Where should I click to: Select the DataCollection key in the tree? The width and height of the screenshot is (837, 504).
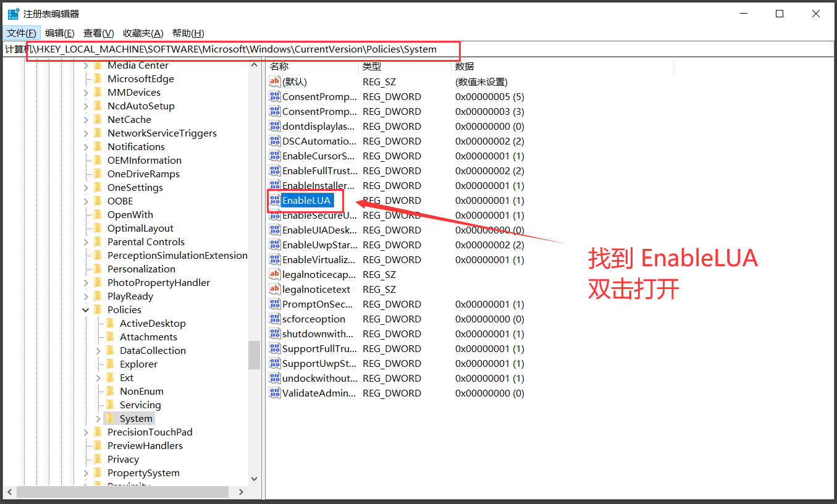click(153, 350)
